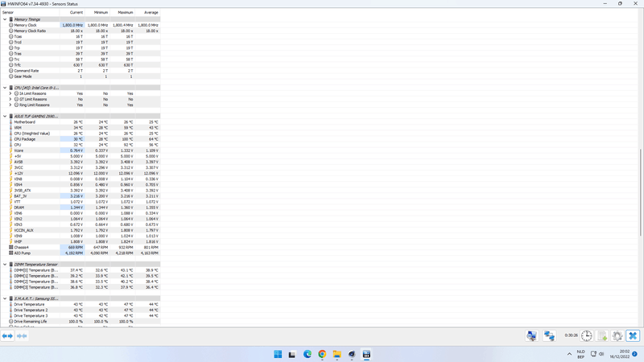
Task: Close sensors with the blue X button
Action: point(633,335)
